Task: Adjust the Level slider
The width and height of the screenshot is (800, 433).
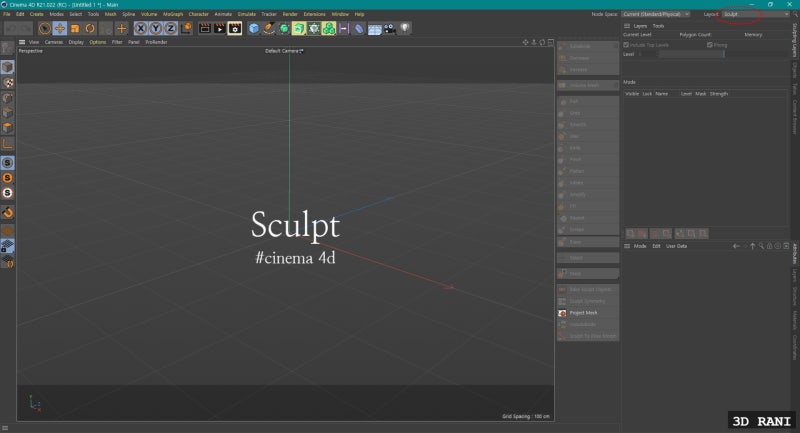Action: (x=691, y=54)
